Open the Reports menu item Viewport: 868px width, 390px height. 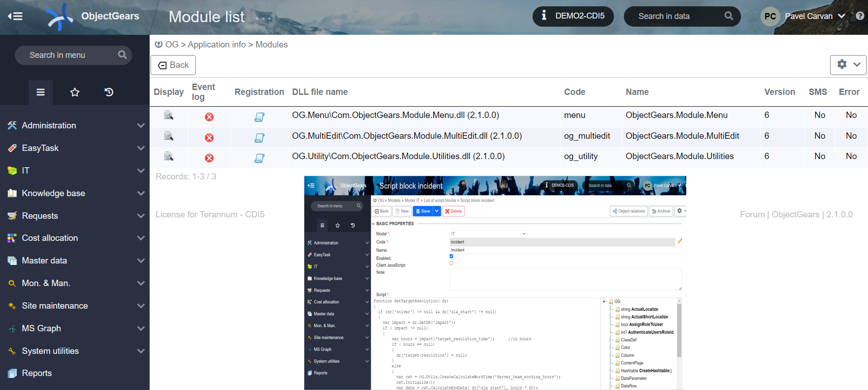[37, 373]
